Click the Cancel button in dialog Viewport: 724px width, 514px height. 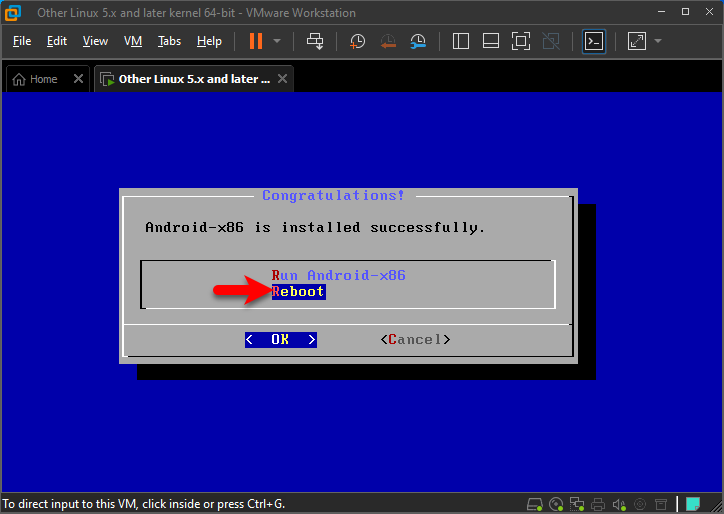pyautogui.click(x=415, y=339)
